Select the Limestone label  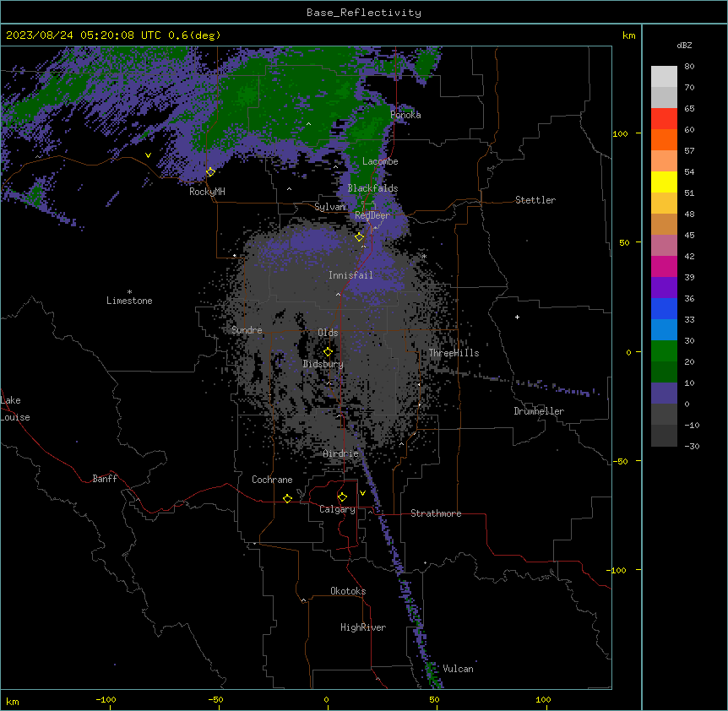[129, 301]
